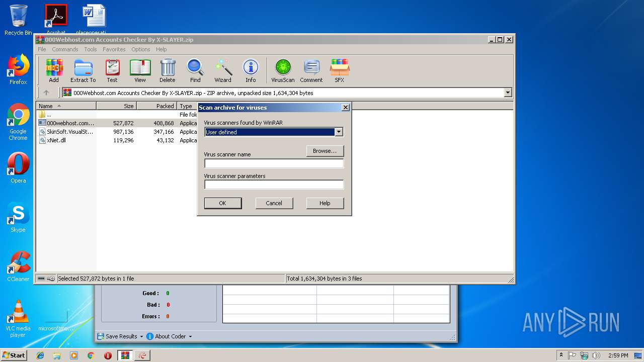
Task: Open About Coder dropdown arrow
Action: tap(190, 336)
